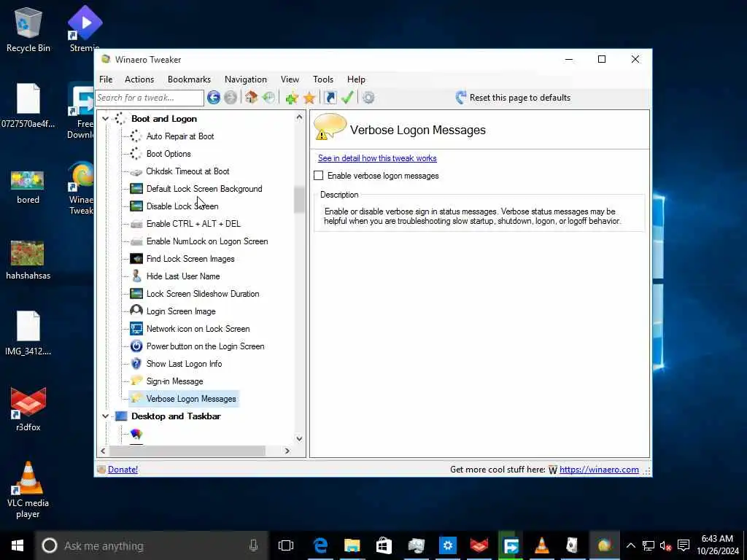Show hidden tray icons chevron
This screenshot has height=560, width=747.
pos(630,545)
